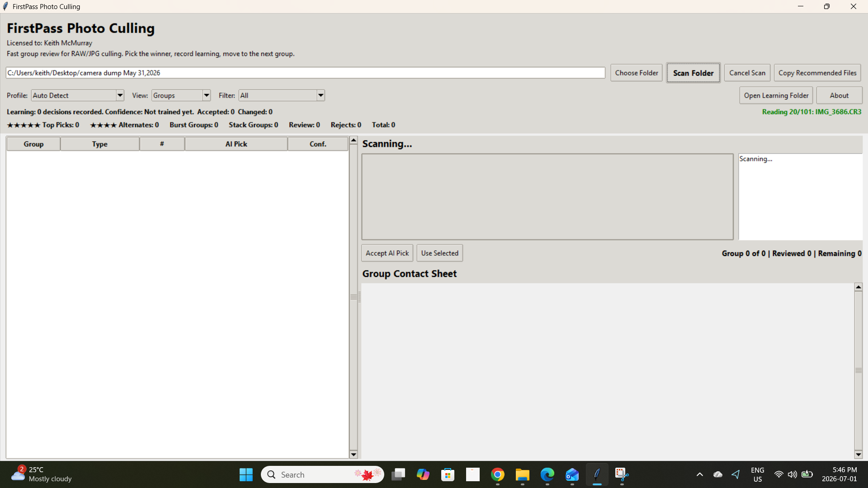Click Use Selected button

point(439,253)
